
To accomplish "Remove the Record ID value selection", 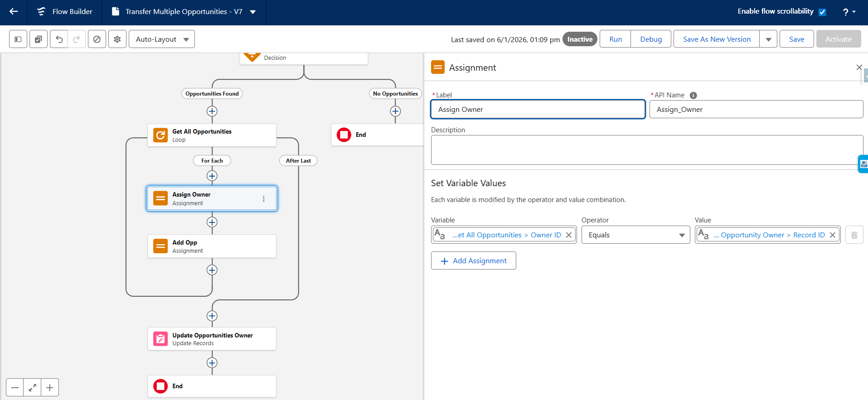I will [833, 235].
